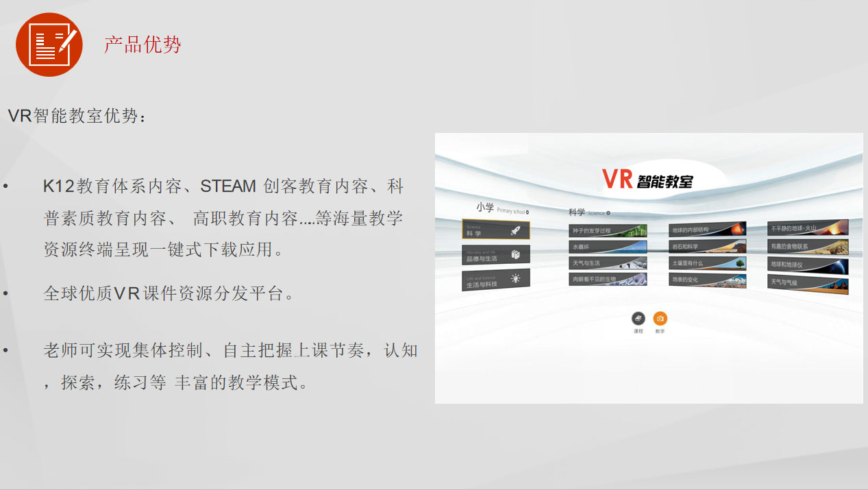This screenshot has width=868, height=490.
Task: Open 肉眼看不见的生物 lesson
Action: click(607, 280)
